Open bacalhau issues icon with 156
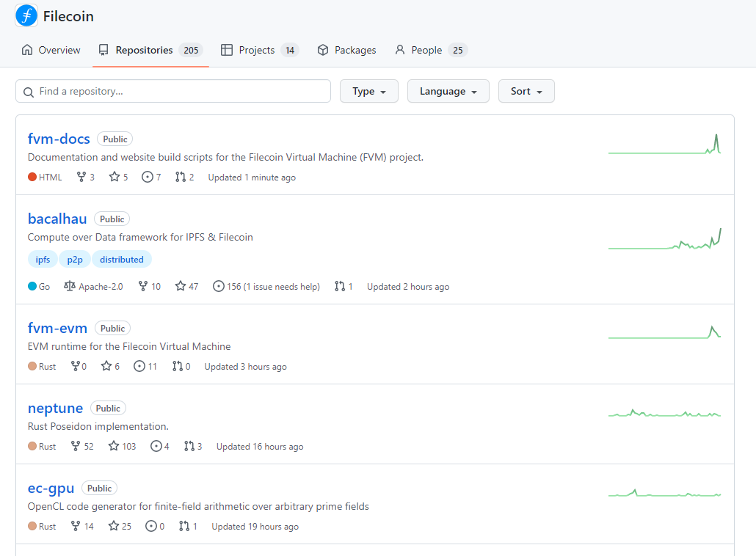Viewport: 756px width, 556px height. tap(219, 286)
